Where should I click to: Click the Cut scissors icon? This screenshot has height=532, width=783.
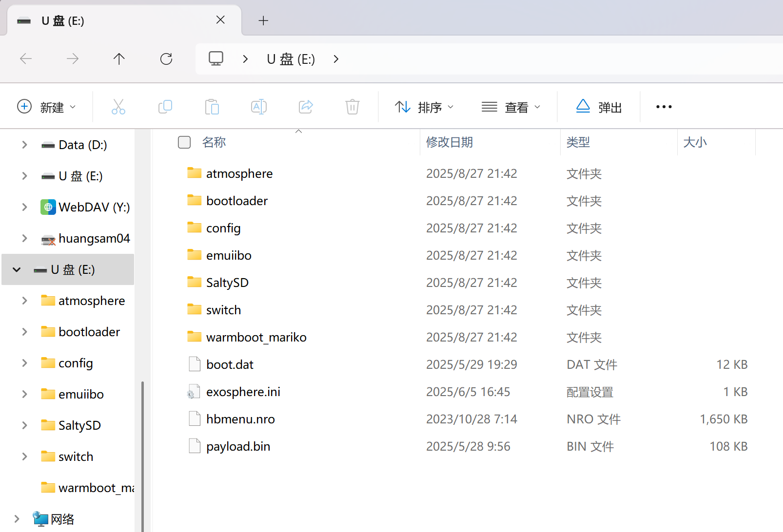point(118,107)
